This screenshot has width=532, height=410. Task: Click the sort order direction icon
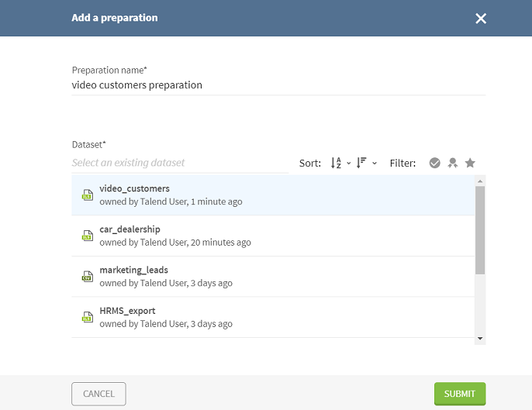tap(361, 164)
